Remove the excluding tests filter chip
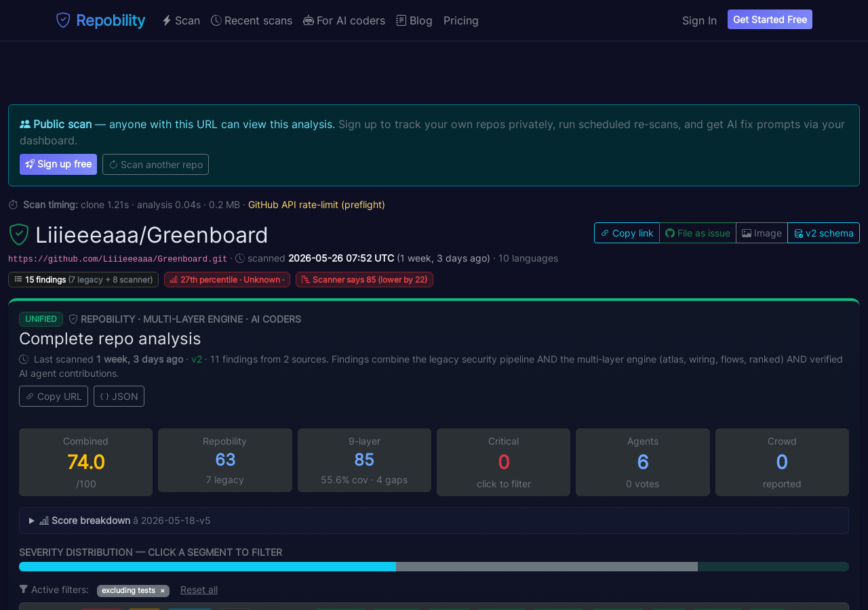Viewport: 868px width, 610px height. click(x=162, y=591)
